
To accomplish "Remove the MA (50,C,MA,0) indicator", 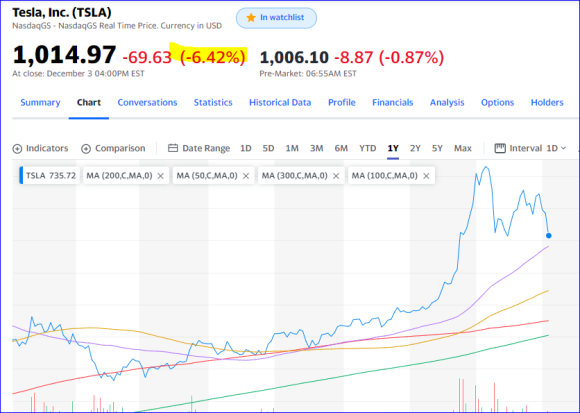I will [246, 176].
